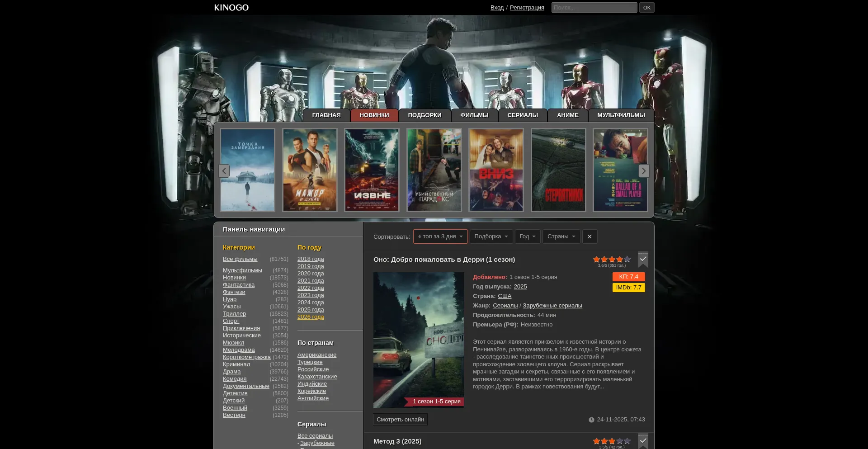Screen dimensions: 868x449
Task: Focus the Поиск search field
Action: [x=594, y=8]
